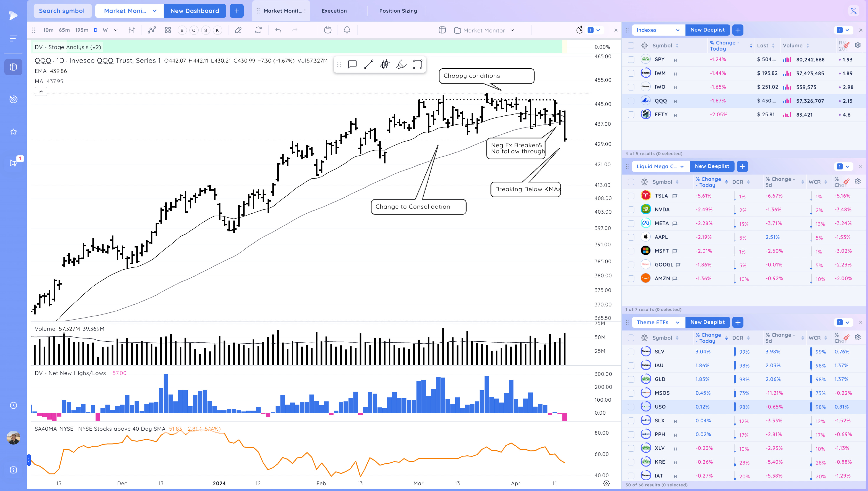Click New Deeplist in Indexes panel
Image resolution: width=868 pixels, height=491 pixels.
pyautogui.click(x=707, y=30)
